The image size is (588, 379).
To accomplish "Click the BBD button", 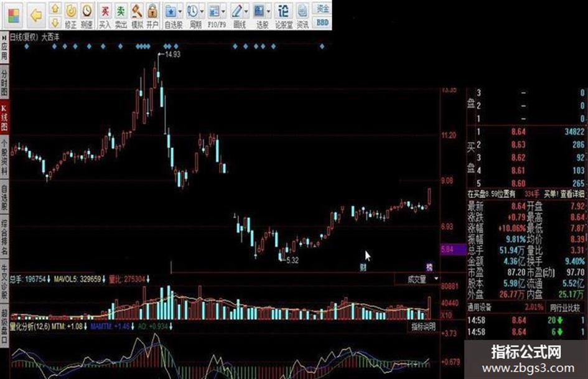I will click(322, 22).
